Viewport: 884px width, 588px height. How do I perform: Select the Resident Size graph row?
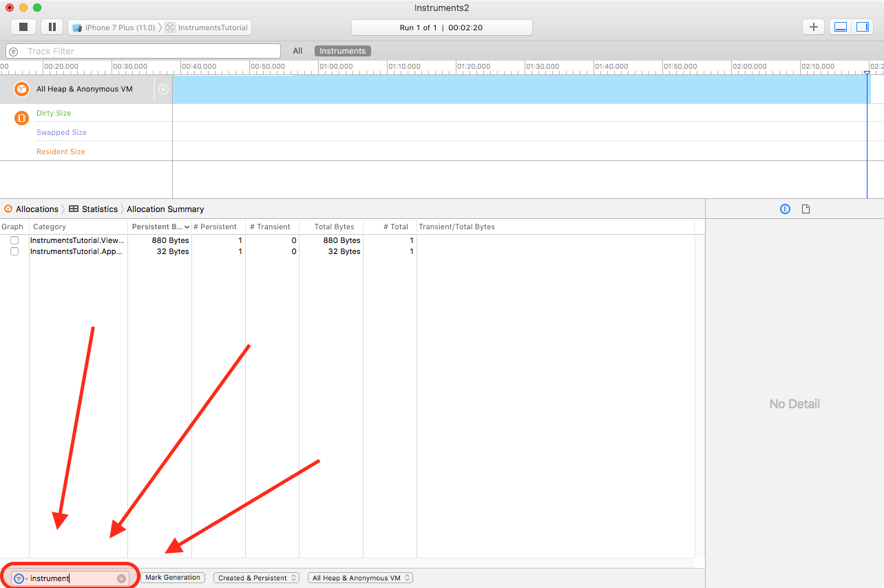point(61,151)
